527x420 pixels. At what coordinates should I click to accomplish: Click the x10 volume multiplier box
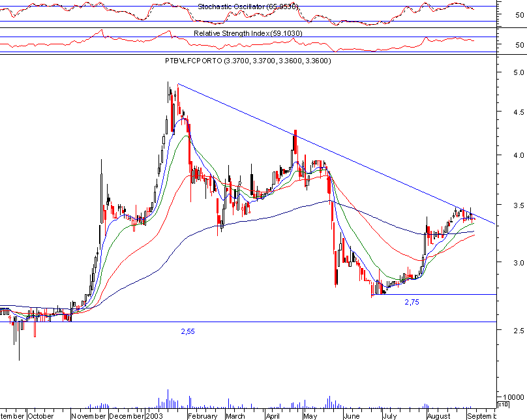(x=503, y=404)
